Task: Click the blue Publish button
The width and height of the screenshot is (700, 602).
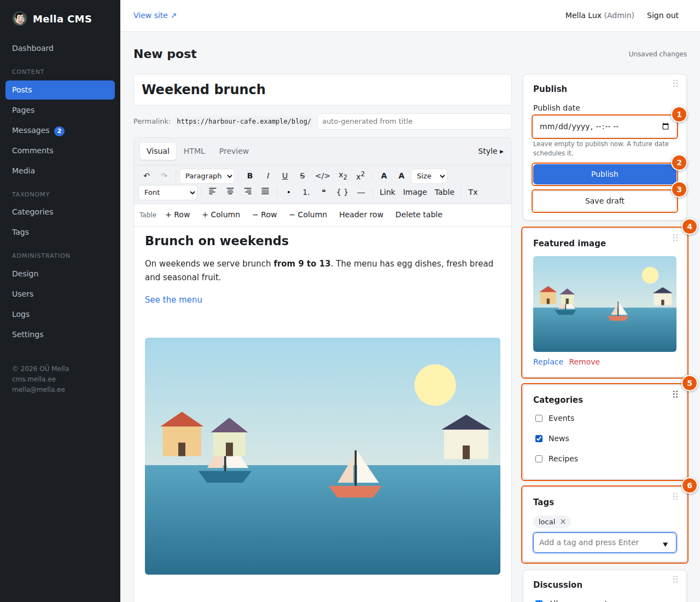Action: (x=605, y=174)
